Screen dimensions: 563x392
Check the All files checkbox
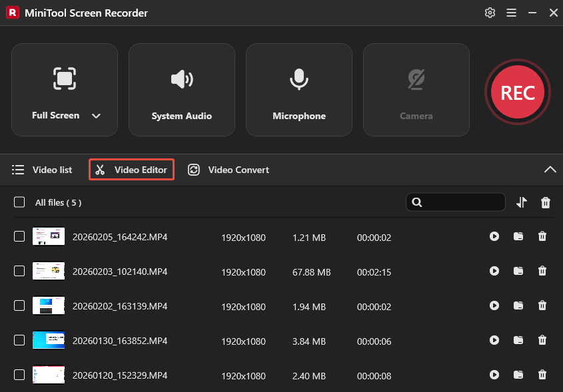point(19,202)
